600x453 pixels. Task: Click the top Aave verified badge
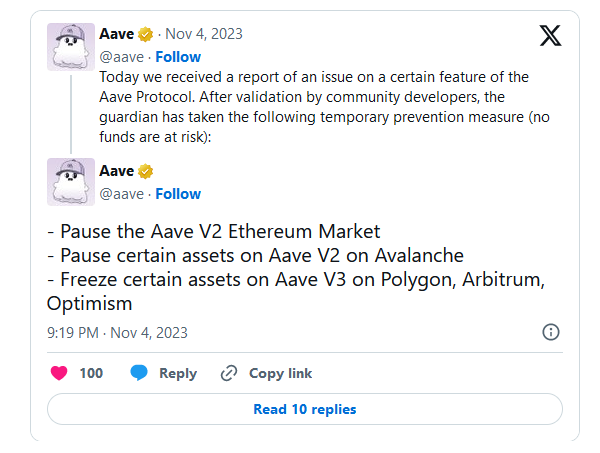pyautogui.click(x=145, y=34)
